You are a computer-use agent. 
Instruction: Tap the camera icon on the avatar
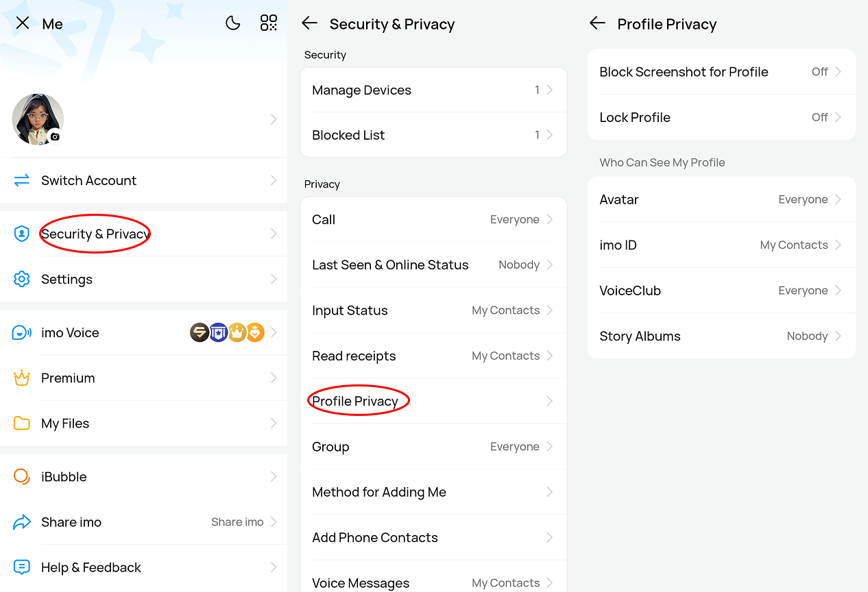55,136
